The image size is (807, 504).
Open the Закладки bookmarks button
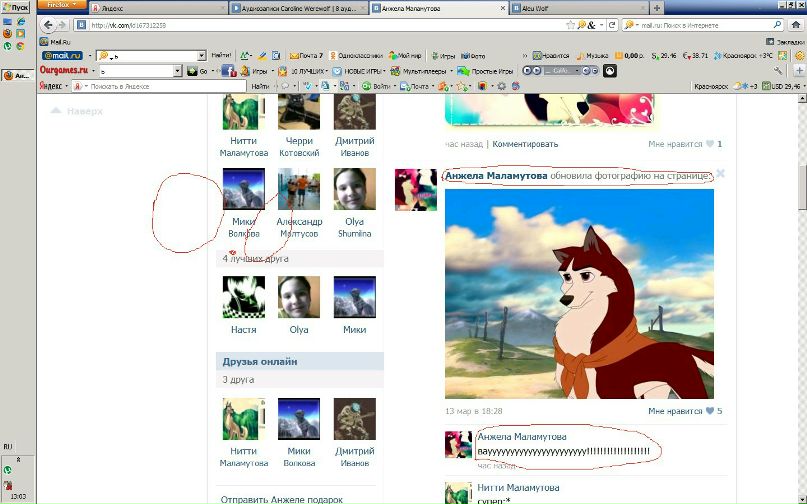(x=784, y=42)
